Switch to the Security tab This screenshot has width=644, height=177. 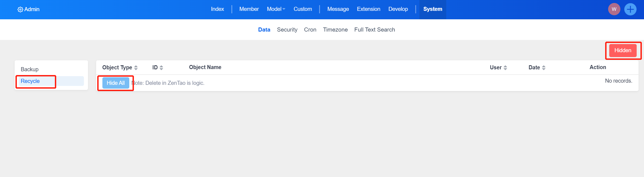pyautogui.click(x=287, y=30)
